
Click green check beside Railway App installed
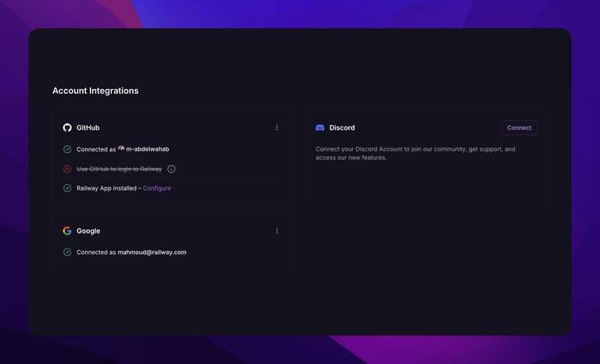click(x=67, y=188)
